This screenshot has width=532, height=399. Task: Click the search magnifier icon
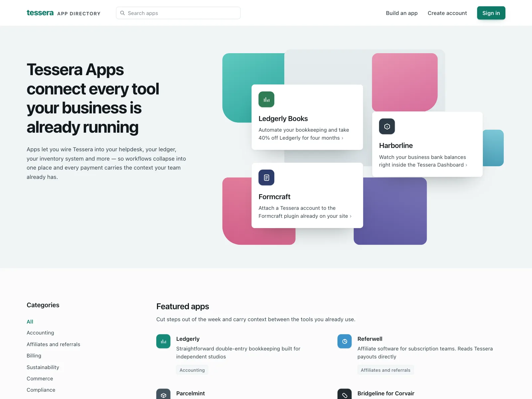[122, 13]
